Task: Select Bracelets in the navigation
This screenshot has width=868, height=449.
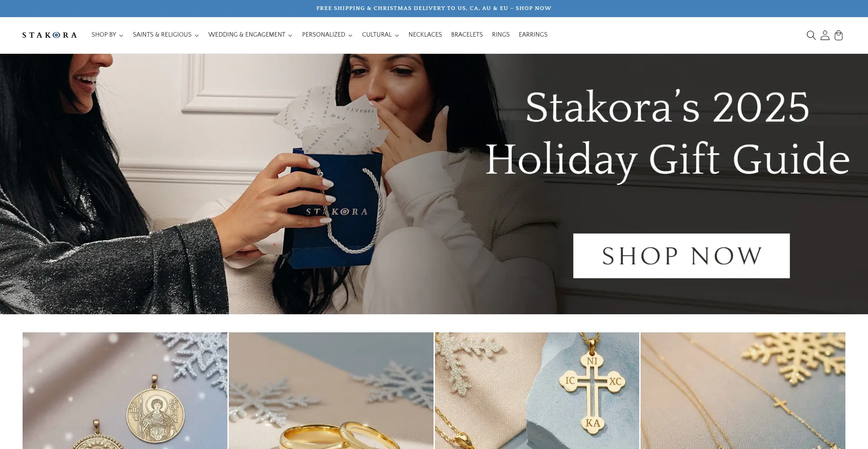Action: (467, 35)
